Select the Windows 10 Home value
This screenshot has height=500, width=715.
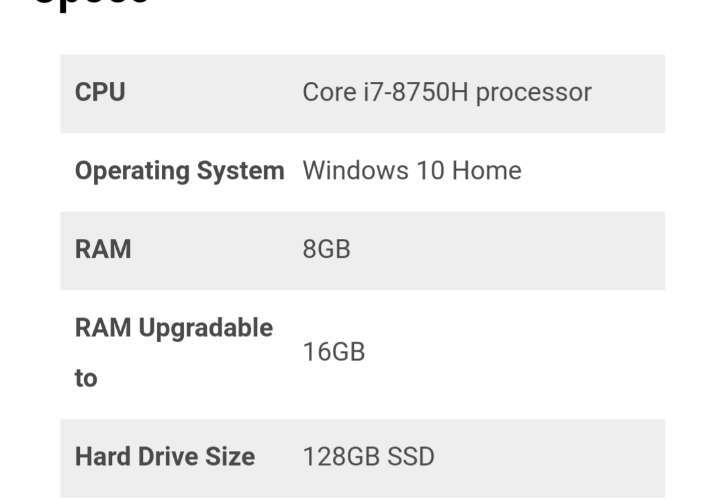coord(412,171)
